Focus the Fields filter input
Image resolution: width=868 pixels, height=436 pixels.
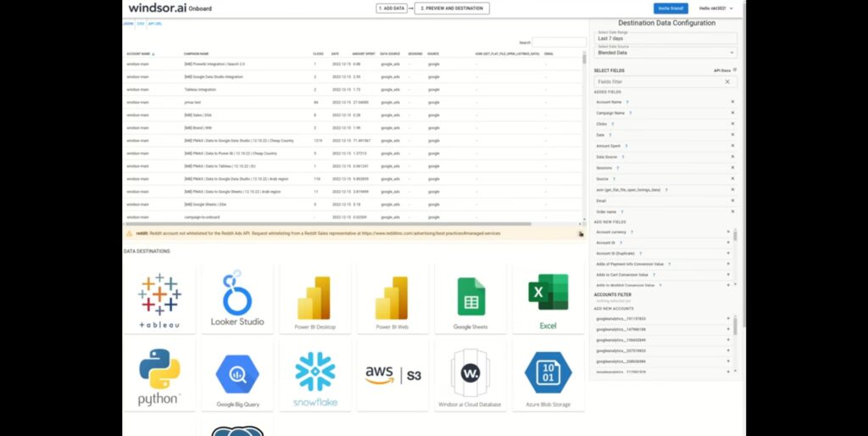tap(659, 81)
